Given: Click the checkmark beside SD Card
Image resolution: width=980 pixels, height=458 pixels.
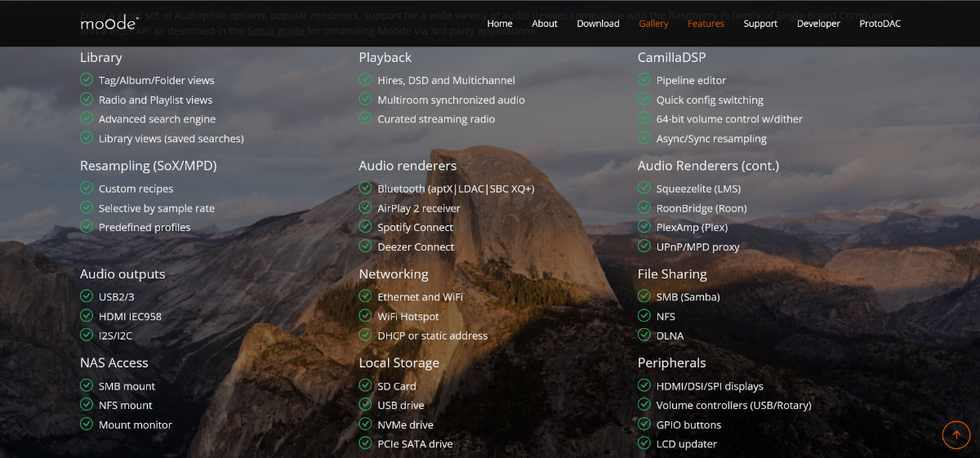Looking at the screenshot, I should pyautogui.click(x=365, y=385).
